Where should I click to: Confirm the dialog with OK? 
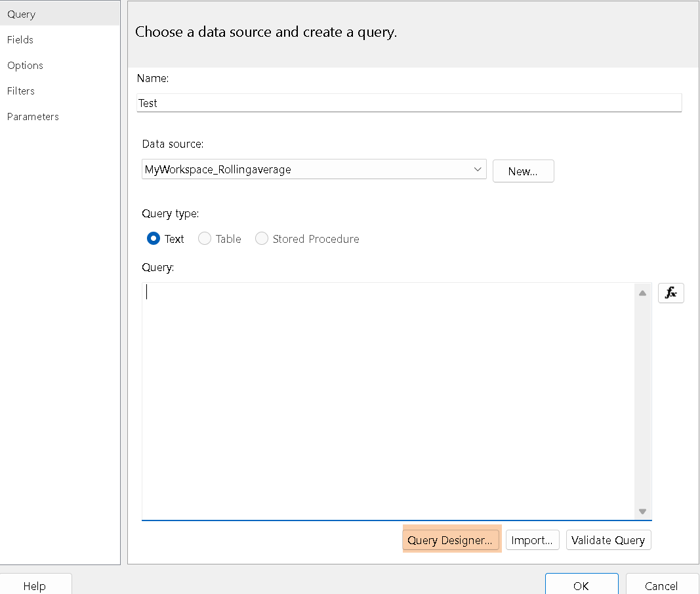coord(581,585)
